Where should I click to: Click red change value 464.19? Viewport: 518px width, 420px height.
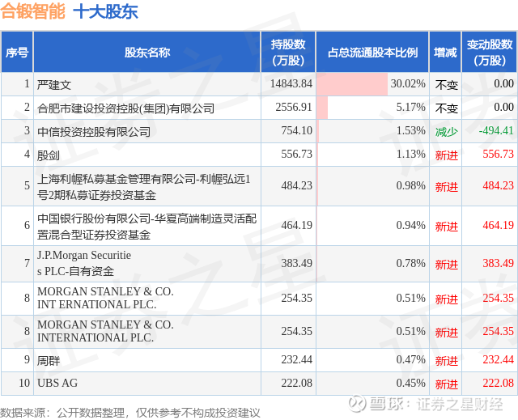(499, 225)
